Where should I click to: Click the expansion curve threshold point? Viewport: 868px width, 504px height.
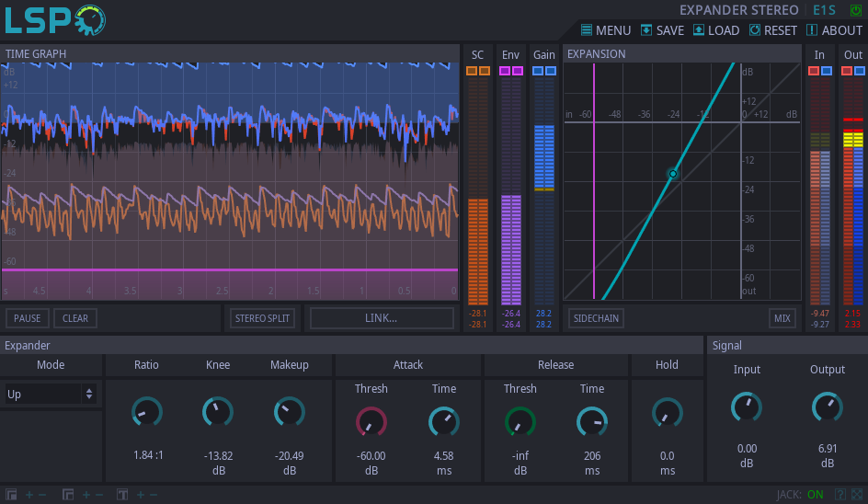(672, 173)
